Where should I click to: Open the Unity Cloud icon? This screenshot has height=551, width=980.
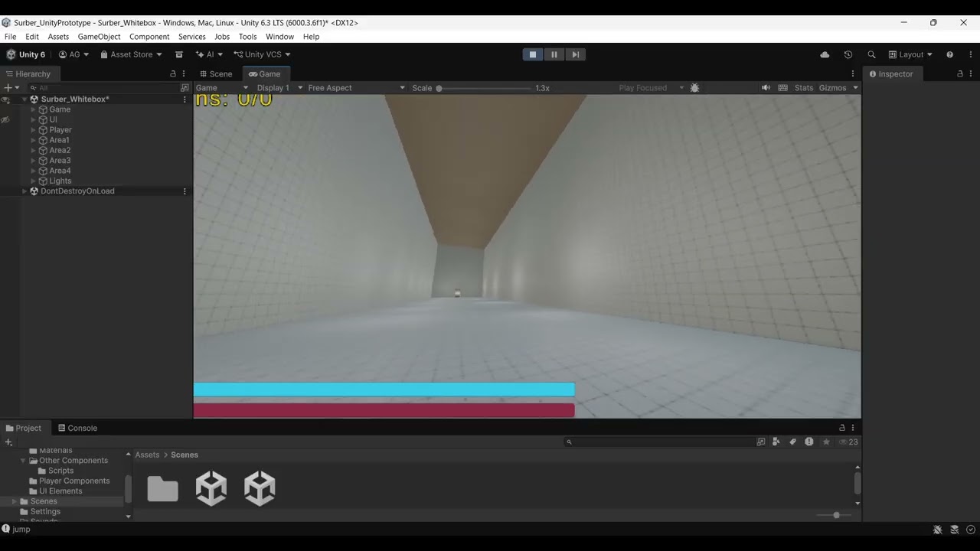tap(825, 54)
